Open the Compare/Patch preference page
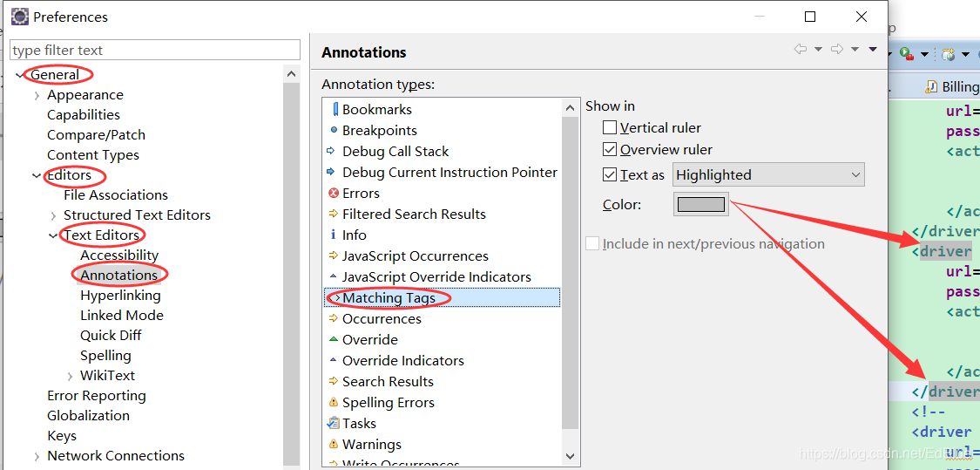This screenshot has height=470, width=980. pyautogui.click(x=96, y=134)
